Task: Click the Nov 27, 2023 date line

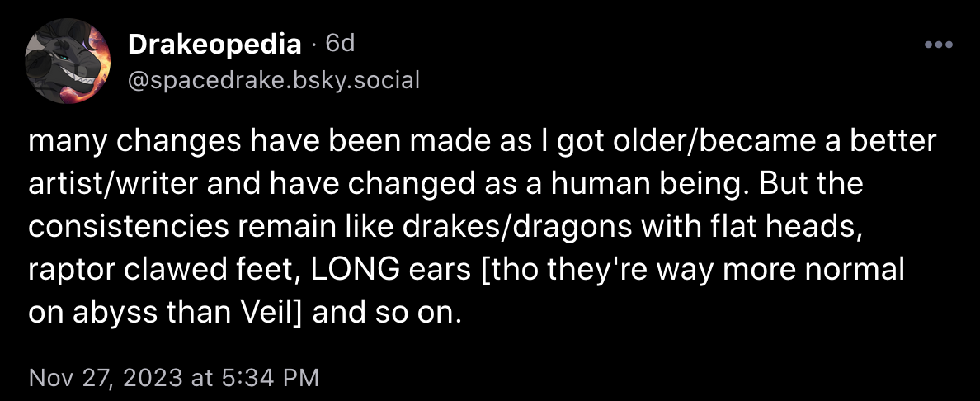Action: click(x=174, y=378)
